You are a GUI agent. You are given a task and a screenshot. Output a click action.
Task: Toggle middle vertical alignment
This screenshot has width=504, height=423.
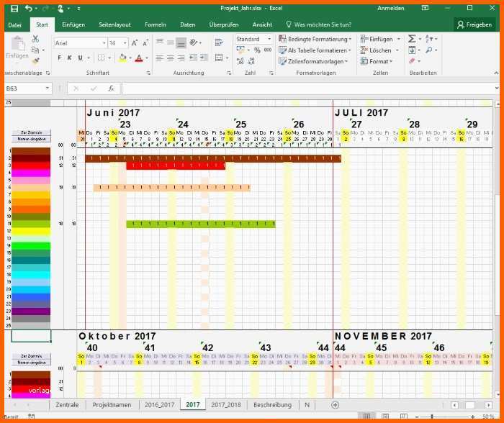point(171,42)
